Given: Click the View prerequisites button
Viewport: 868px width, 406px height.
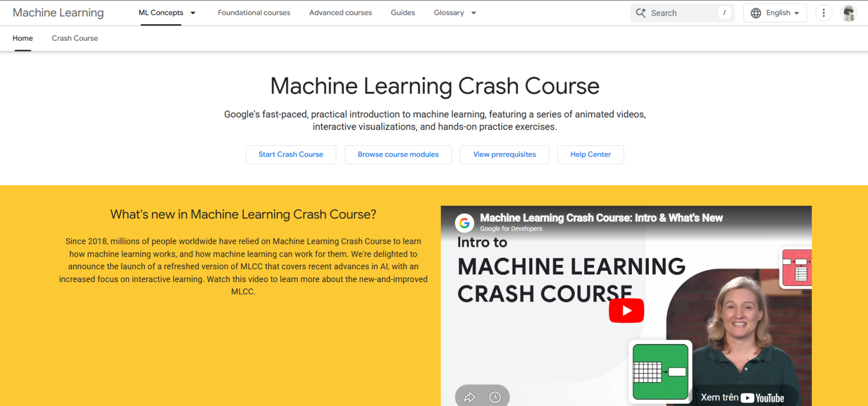Looking at the screenshot, I should tap(505, 154).
